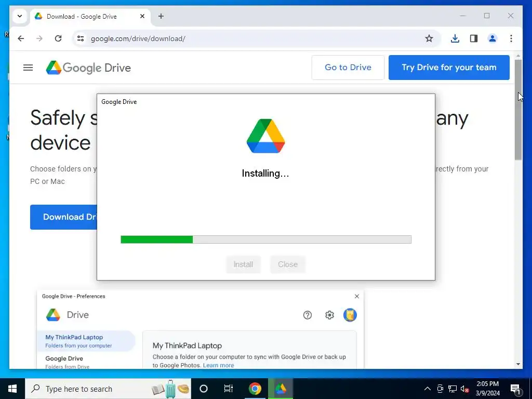Select My ThinkPad Laptop sidebar item
Image resolution: width=532 pixels, height=399 pixels.
click(86, 341)
